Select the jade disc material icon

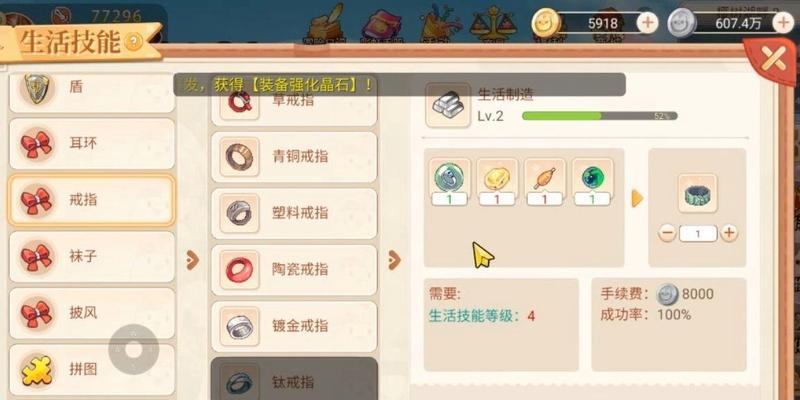click(x=449, y=177)
